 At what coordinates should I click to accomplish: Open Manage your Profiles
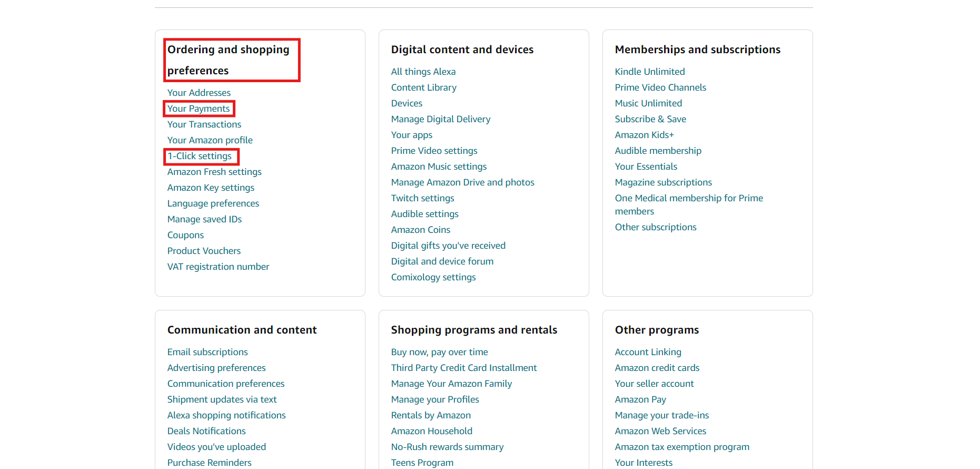tap(435, 399)
